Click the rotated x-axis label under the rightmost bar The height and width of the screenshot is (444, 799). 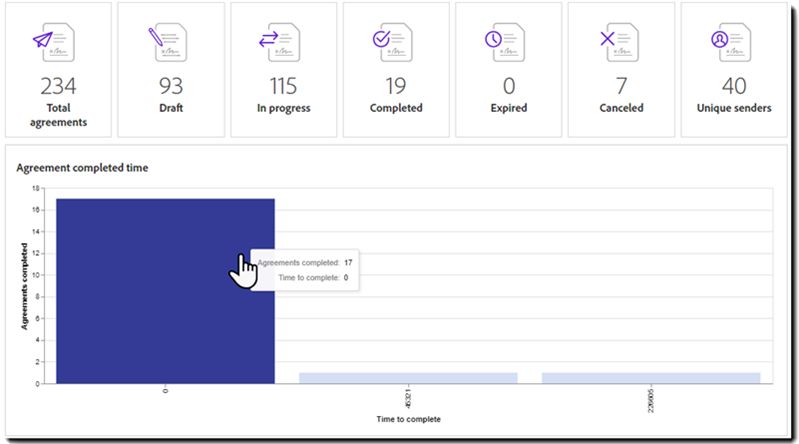(x=651, y=400)
